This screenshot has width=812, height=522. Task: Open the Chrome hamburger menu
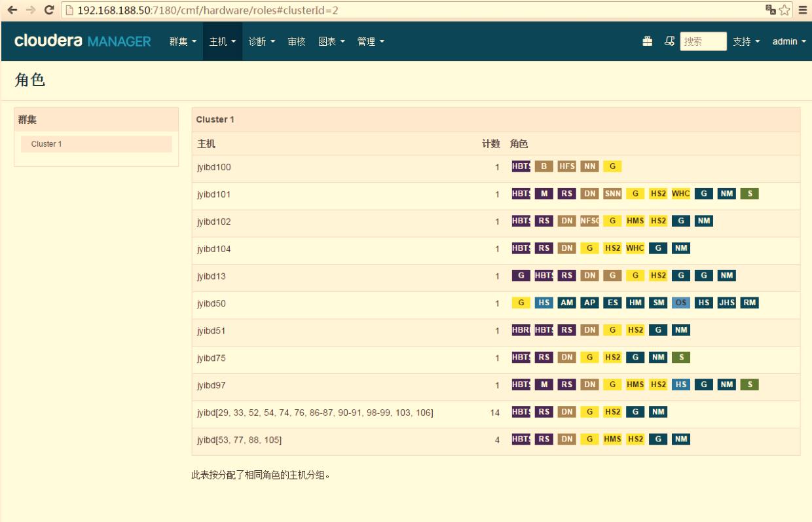click(x=802, y=10)
